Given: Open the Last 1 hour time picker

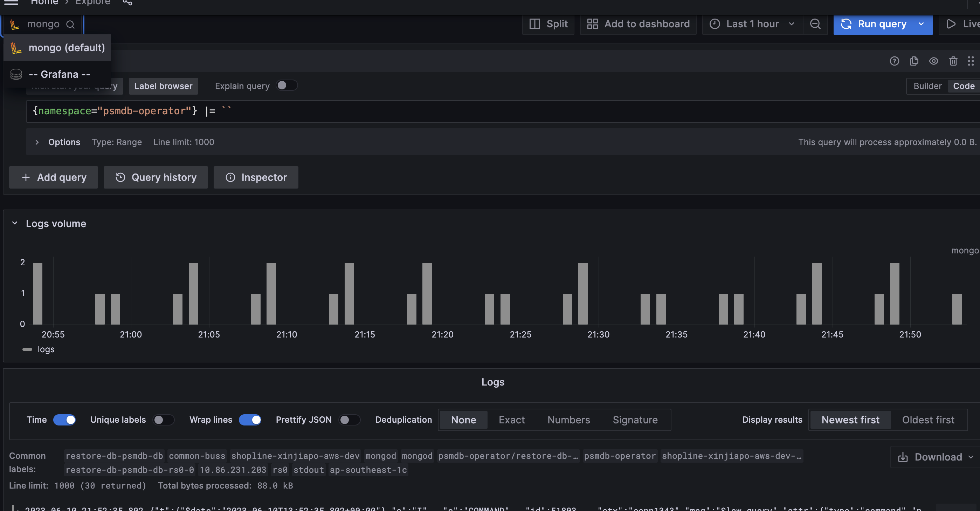Looking at the screenshot, I should click(752, 24).
